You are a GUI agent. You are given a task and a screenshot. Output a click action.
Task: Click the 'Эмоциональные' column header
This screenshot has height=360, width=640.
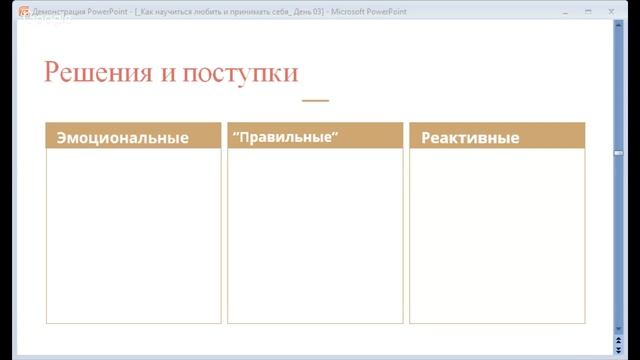tap(133, 136)
